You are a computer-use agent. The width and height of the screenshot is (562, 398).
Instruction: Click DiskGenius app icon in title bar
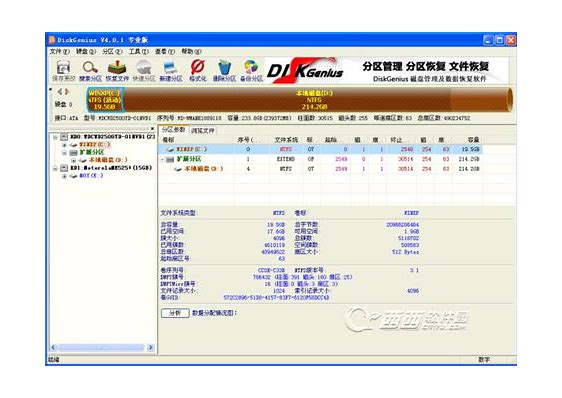[x=52, y=39]
